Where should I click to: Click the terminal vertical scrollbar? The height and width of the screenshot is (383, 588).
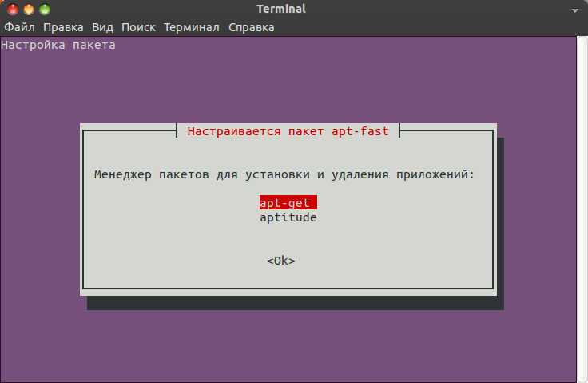click(x=582, y=209)
